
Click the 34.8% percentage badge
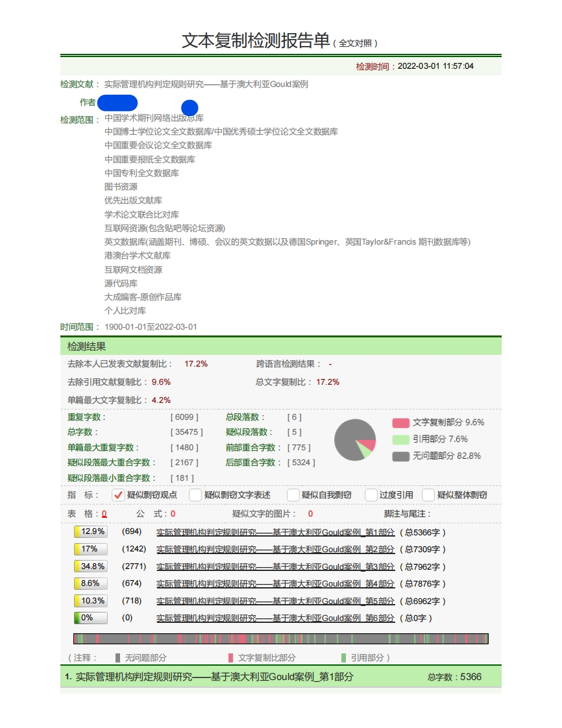pyautogui.click(x=91, y=566)
